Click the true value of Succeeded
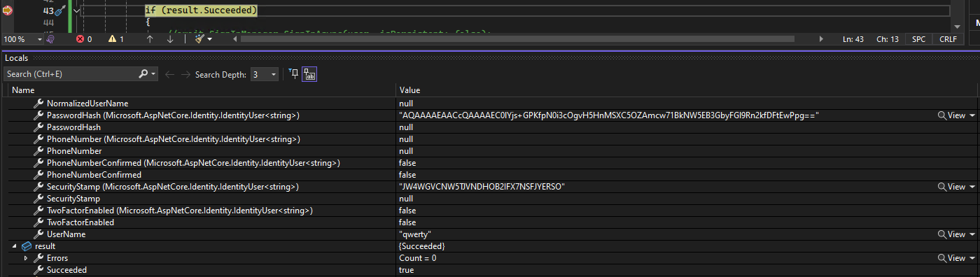Image resolution: width=980 pixels, height=277 pixels. click(x=406, y=270)
